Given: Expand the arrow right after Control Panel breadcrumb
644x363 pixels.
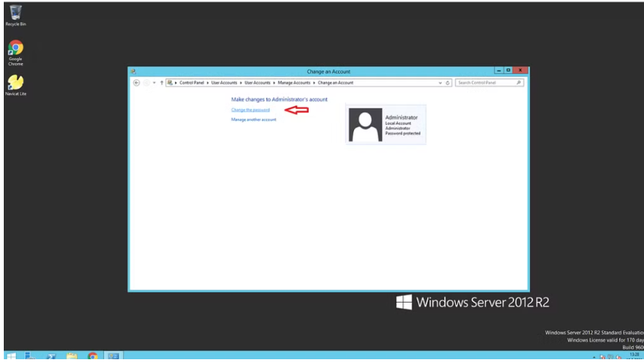Looking at the screenshot, I should [x=208, y=82].
